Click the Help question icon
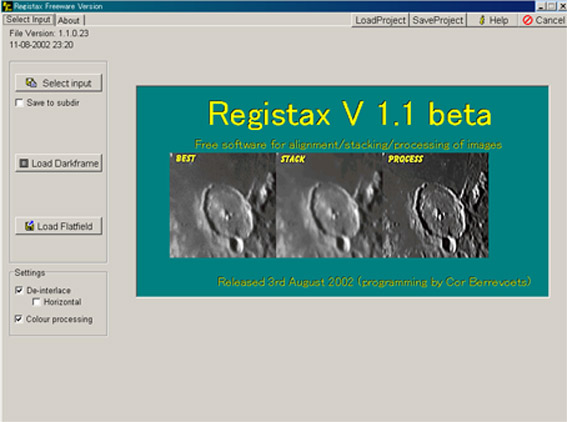The width and height of the screenshot is (567, 422). 482,20
